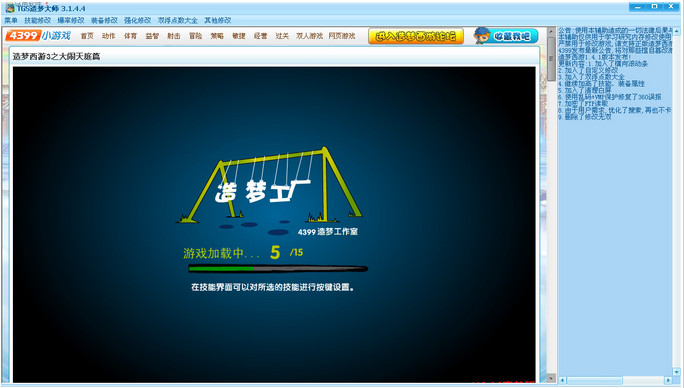Click the 游戏加载中 loading text
This screenshot has height=388, width=684.
[222, 253]
